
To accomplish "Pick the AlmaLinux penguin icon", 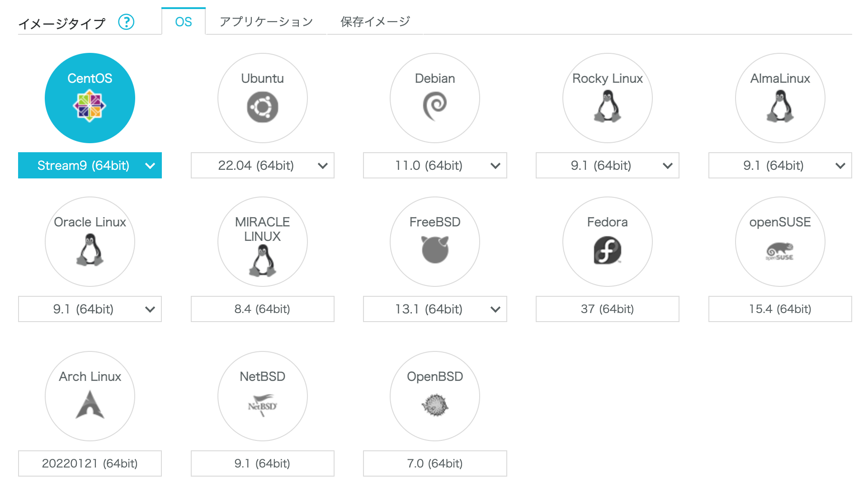I will (x=780, y=106).
